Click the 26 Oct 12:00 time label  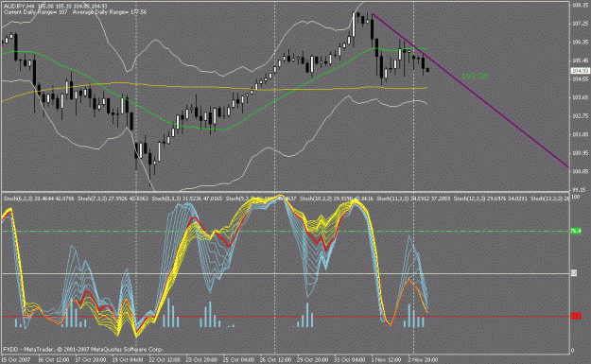tap(275, 360)
